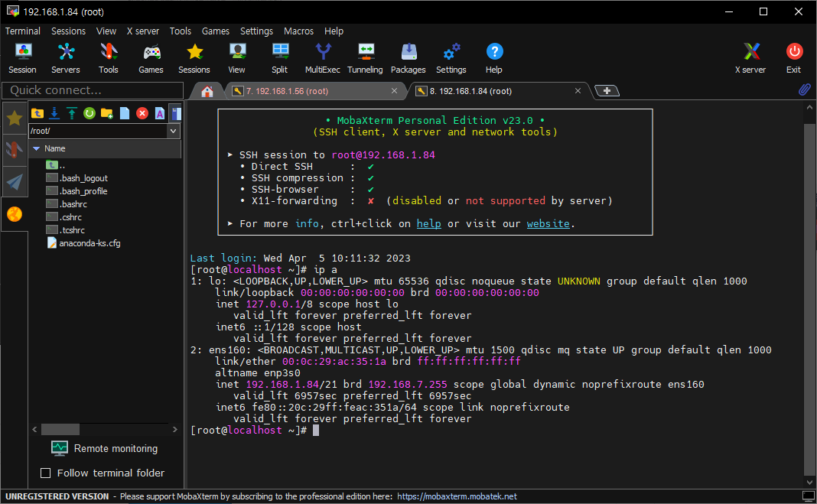This screenshot has width=817, height=504.
Task: Open the X server menu
Action: coord(143,31)
